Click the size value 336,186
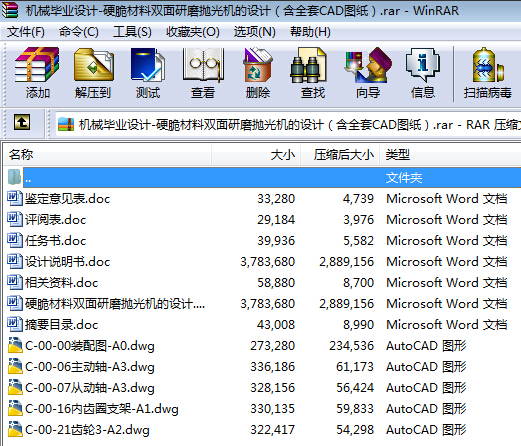The width and height of the screenshot is (521, 446). [x=273, y=367]
